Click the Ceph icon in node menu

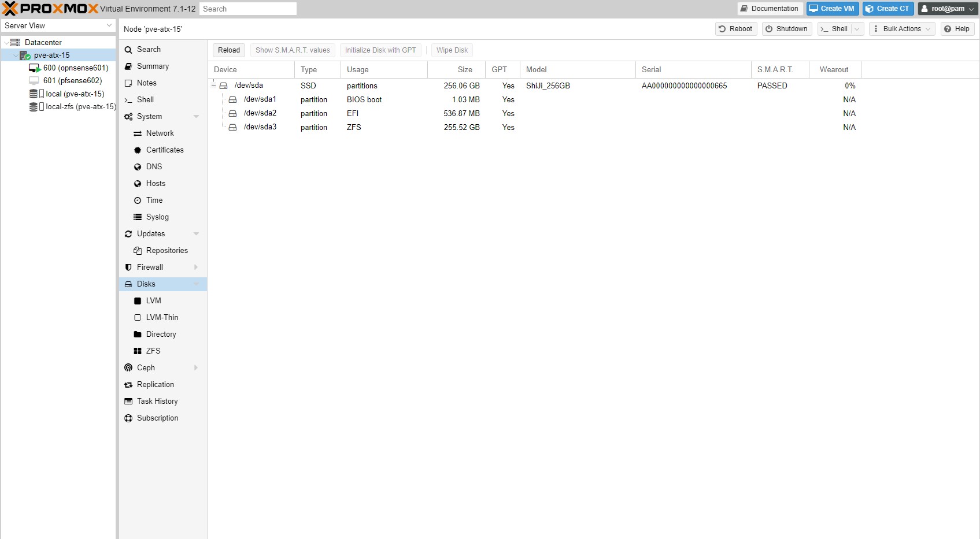coord(128,368)
